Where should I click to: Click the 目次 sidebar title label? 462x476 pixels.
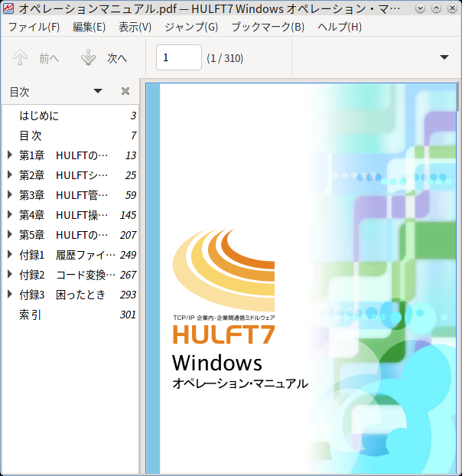tap(19, 92)
